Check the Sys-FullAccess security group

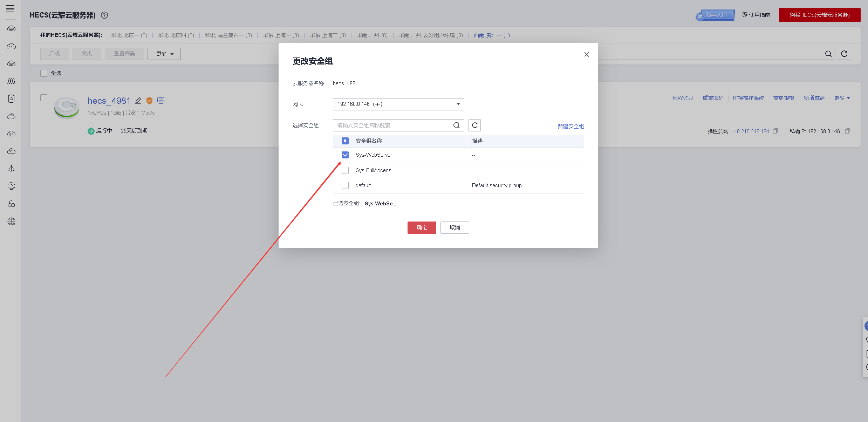click(x=345, y=170)
